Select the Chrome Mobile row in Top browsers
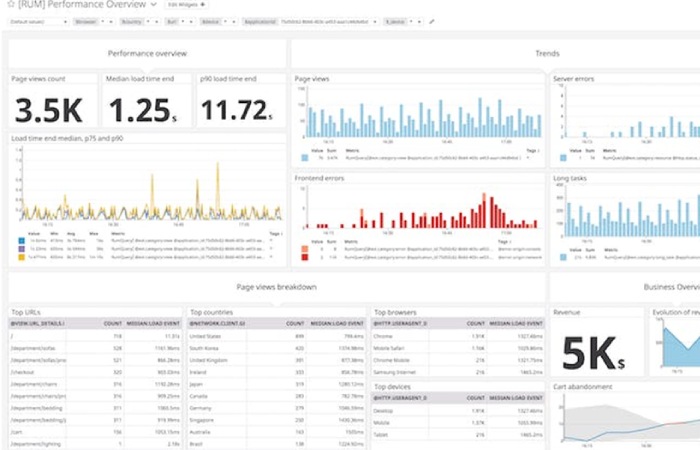This screenshot has height=450, width=700. click(x=458, y=360)
